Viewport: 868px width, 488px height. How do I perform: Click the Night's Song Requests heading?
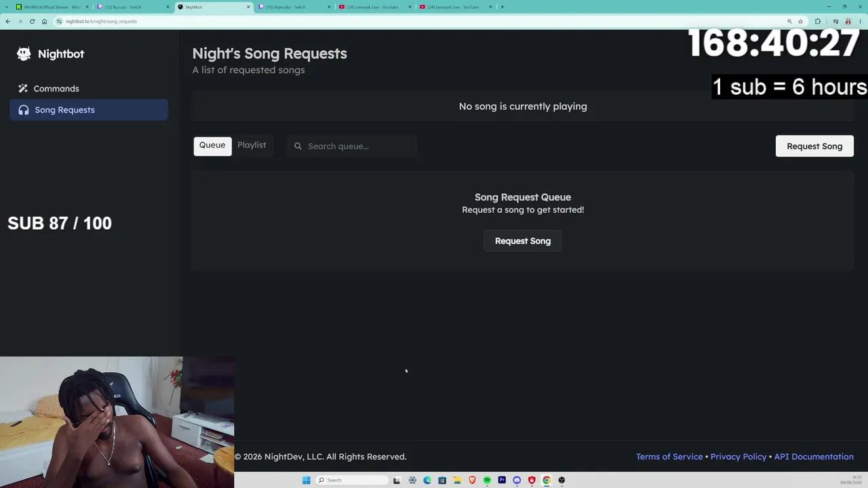point(269,54)
